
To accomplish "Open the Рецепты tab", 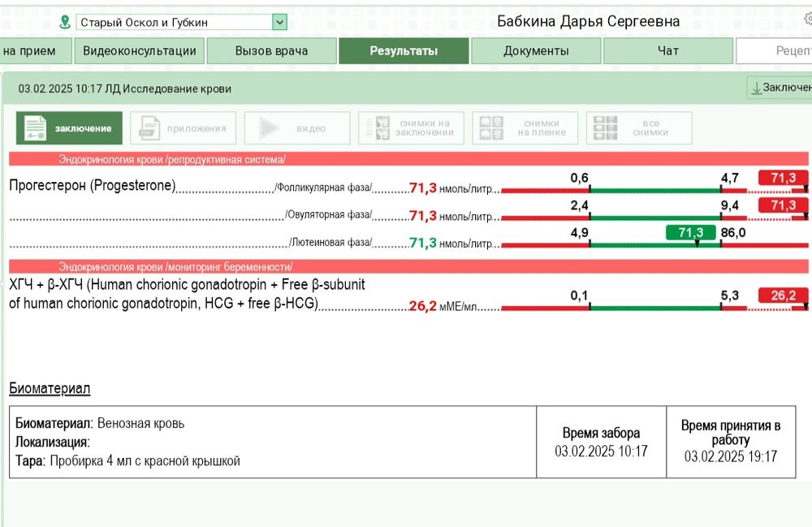I will click(x=775, y=51).
